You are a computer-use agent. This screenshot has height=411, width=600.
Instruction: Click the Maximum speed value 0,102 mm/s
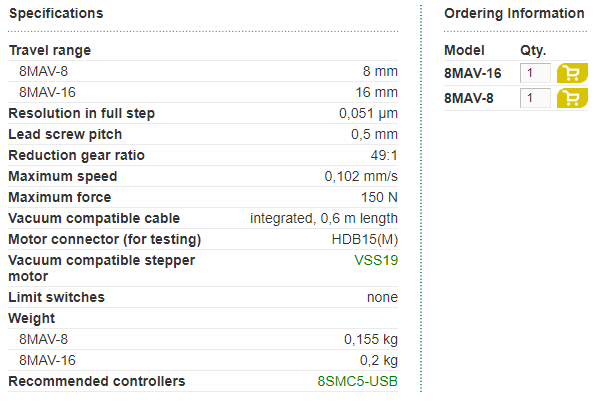(361, 176)
